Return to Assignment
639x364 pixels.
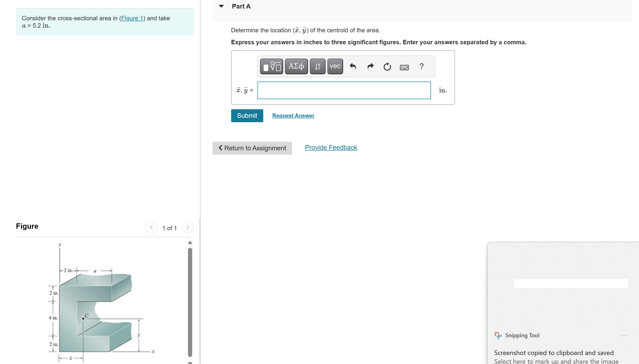point(252,148)
